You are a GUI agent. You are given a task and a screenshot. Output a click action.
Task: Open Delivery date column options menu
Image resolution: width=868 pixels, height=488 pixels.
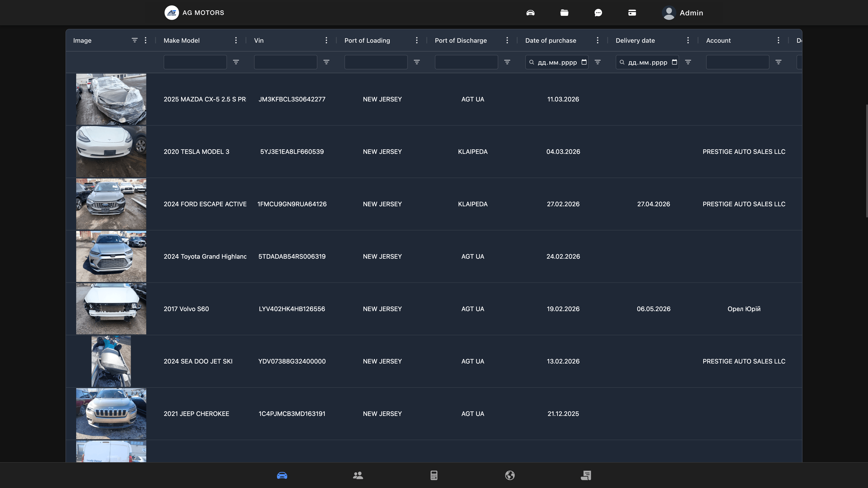pos(688,40)
